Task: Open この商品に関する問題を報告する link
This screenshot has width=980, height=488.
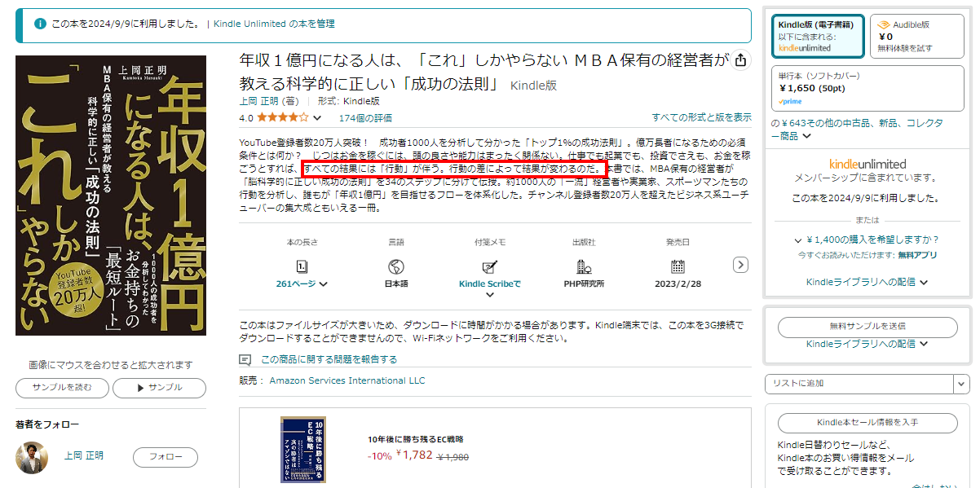Action: coord(329,359)
